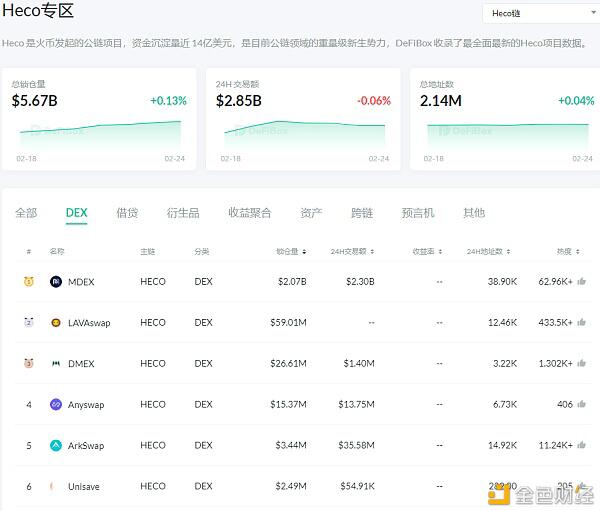Click the third-place medal icon for DMEX

[x=29, y=363]
